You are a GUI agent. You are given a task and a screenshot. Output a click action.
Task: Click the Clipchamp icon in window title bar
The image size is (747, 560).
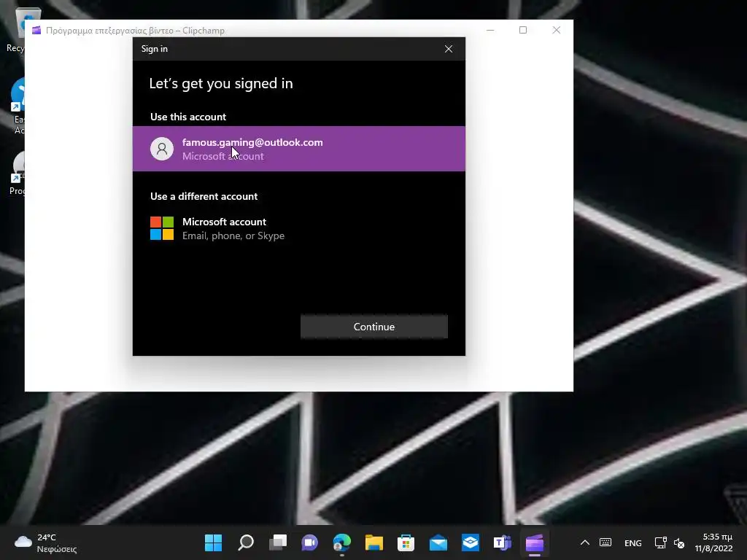[36, 31]
